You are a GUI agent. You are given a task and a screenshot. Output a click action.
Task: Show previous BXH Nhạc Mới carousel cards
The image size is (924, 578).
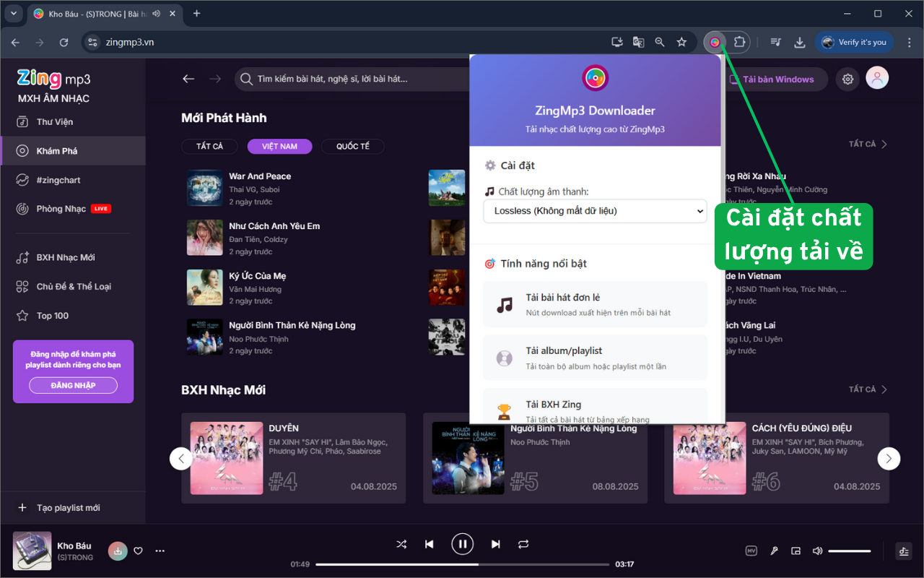pyautogui.click(x=181, y=458)
